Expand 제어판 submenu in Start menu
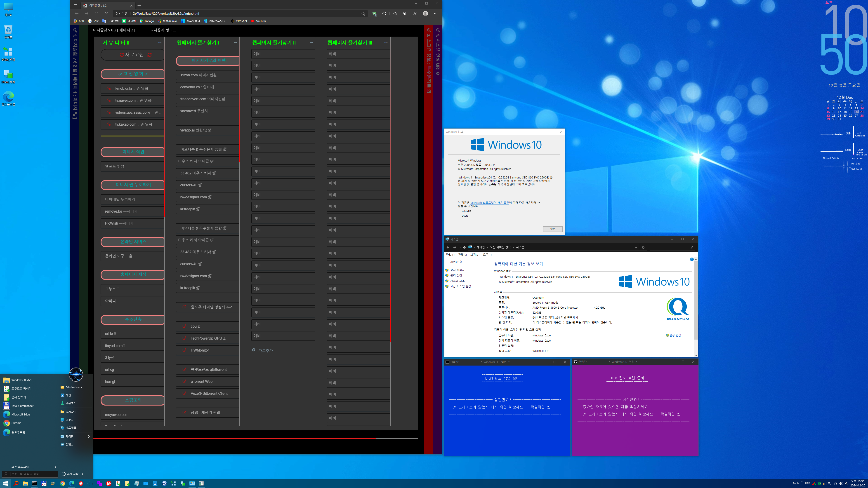Image resolution: width=868 pixels, height=488 pixels. pyautogui.click(x=89, y=436)
